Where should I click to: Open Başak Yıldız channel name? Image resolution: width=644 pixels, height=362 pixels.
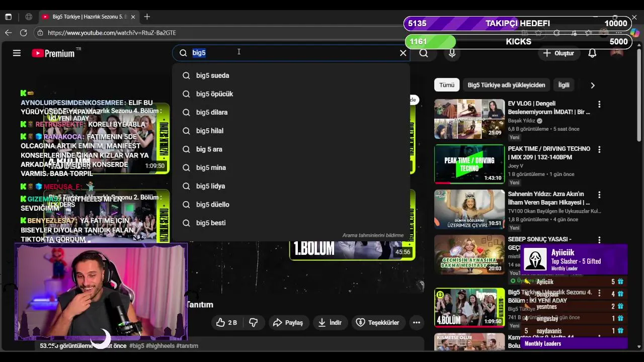pyautogui.click(x=522, y=121)
